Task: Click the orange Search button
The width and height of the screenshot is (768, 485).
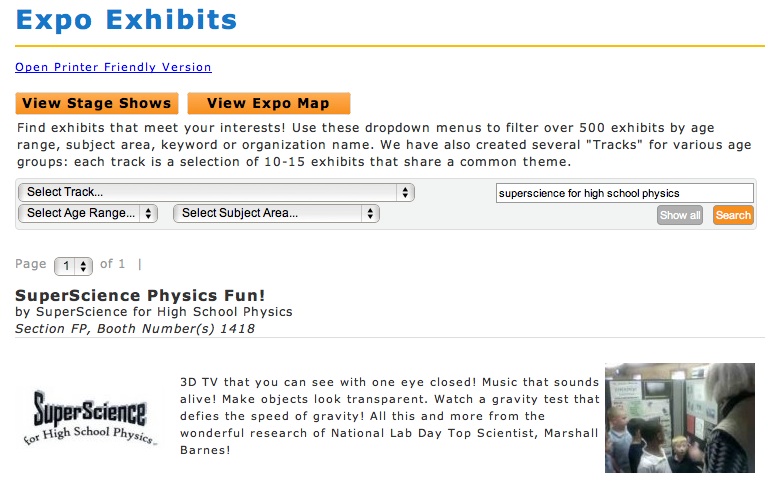Action: (x=733, y=215)
